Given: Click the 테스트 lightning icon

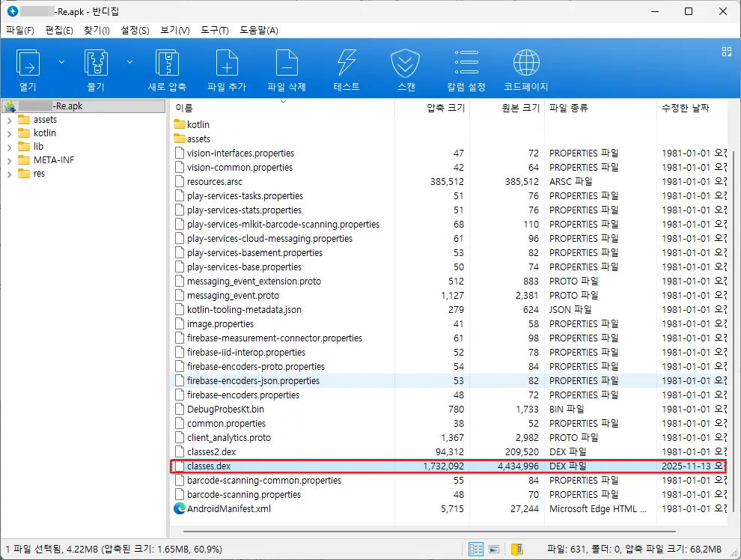Looking at the screenshot, I should tap(347, 63).
